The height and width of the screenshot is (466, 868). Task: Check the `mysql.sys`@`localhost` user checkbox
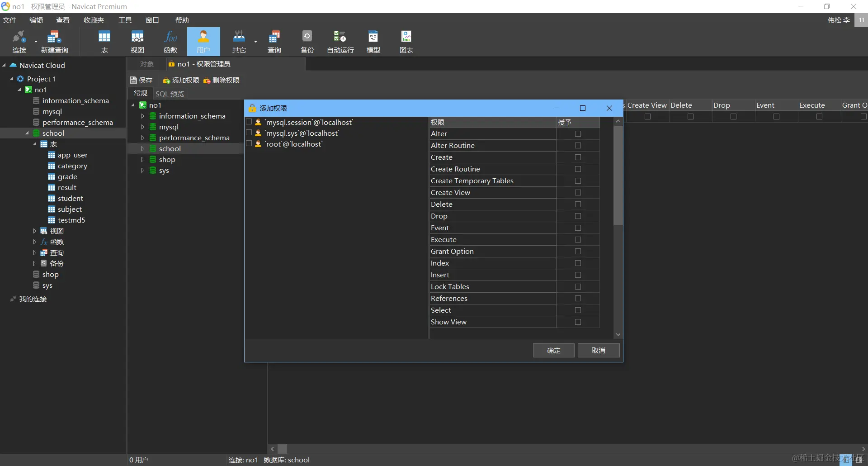(249, 133)
